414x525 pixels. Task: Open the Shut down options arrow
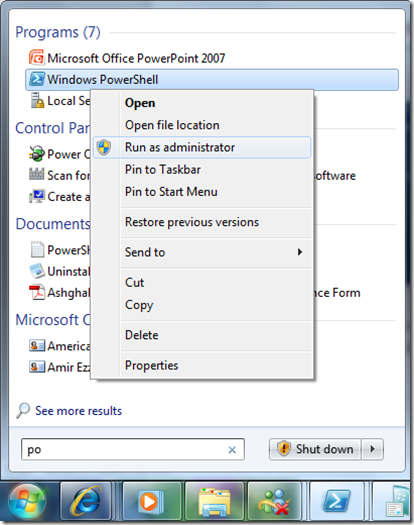tap(372, 449)
